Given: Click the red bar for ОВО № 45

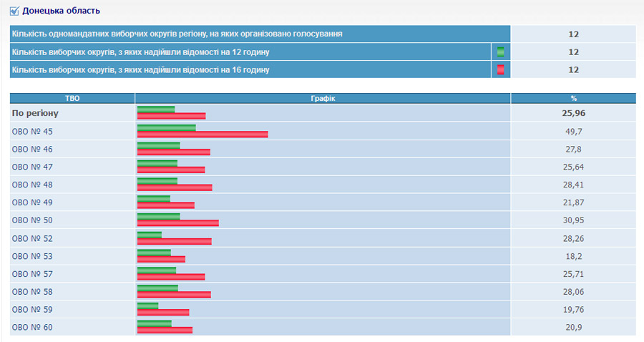Looking at the screenshot, I should [x=202, y=134].
